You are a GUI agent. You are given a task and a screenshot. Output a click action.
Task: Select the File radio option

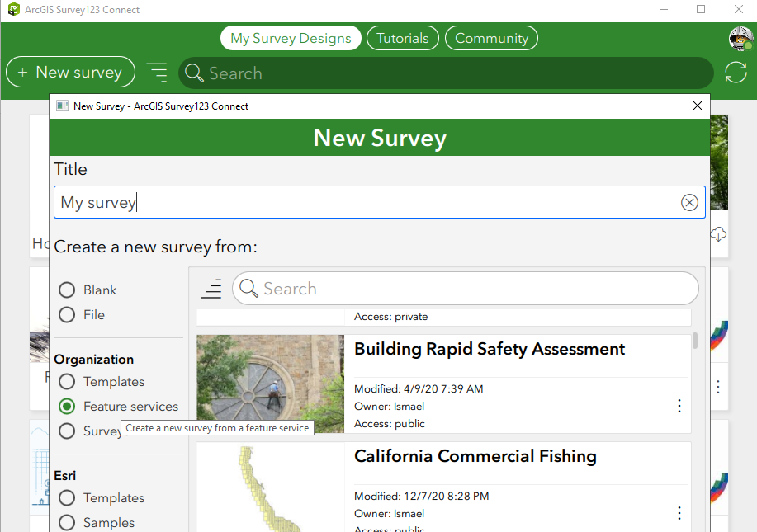click(67, 315)
